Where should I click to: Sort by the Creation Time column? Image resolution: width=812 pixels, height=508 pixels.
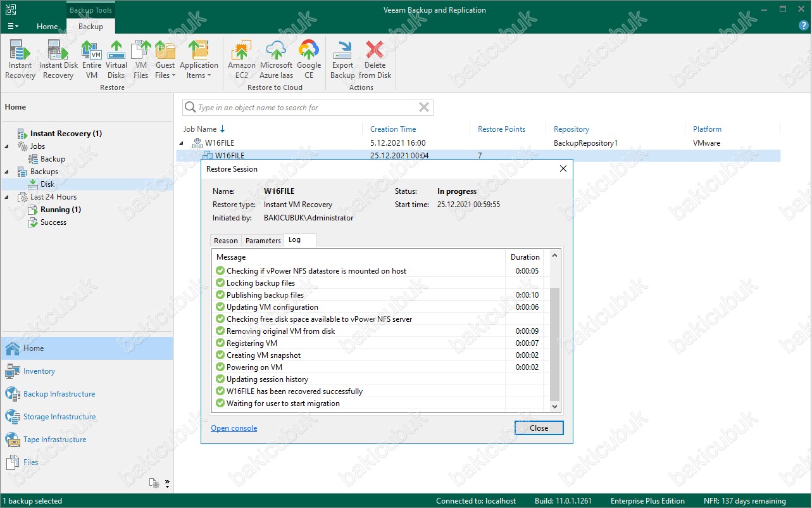pos(393,129)
